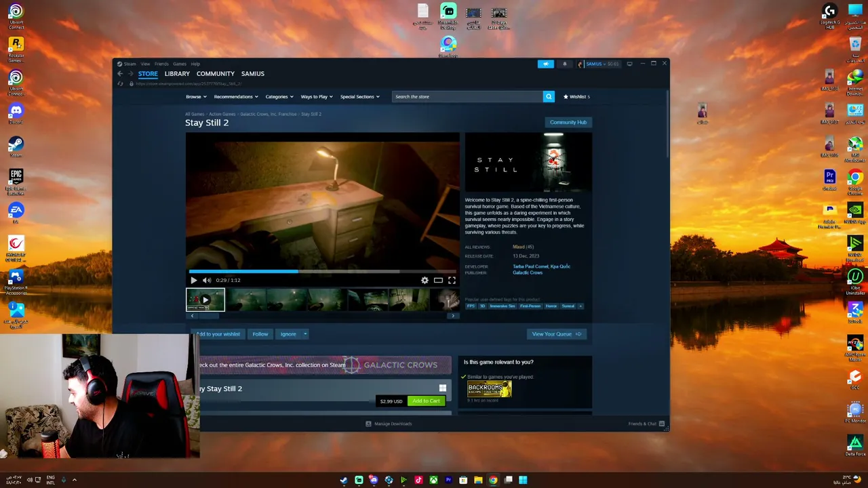The height and width of the screenshot is (488, 868).
Task: Expand the Recommendations menu
Action: [x=236, y=96]
